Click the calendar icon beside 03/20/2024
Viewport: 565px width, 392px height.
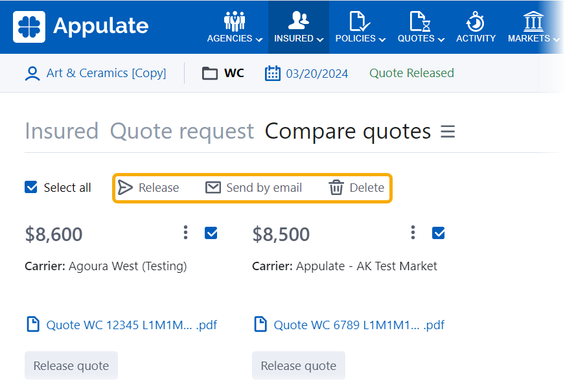click(273, 73)
